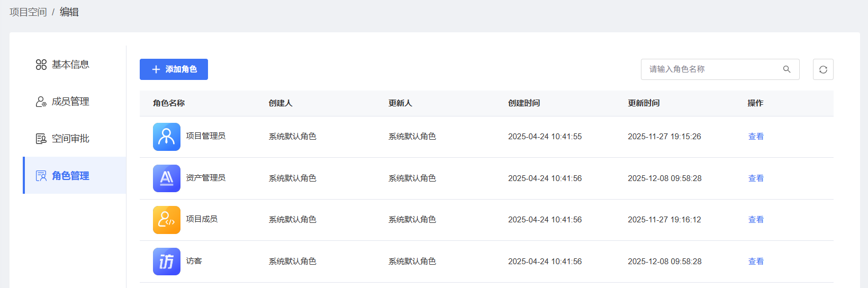View the 访客 role via 查看

coord(756,262)
